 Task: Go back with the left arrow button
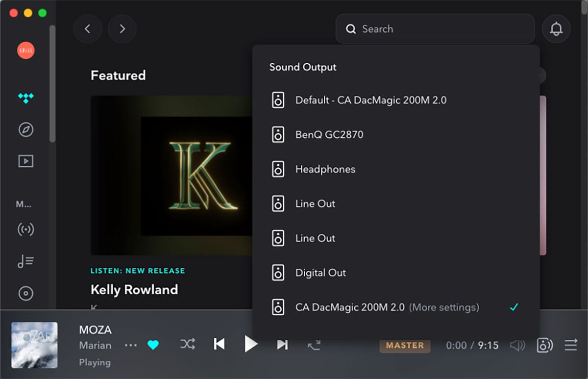tap(88, 29)
